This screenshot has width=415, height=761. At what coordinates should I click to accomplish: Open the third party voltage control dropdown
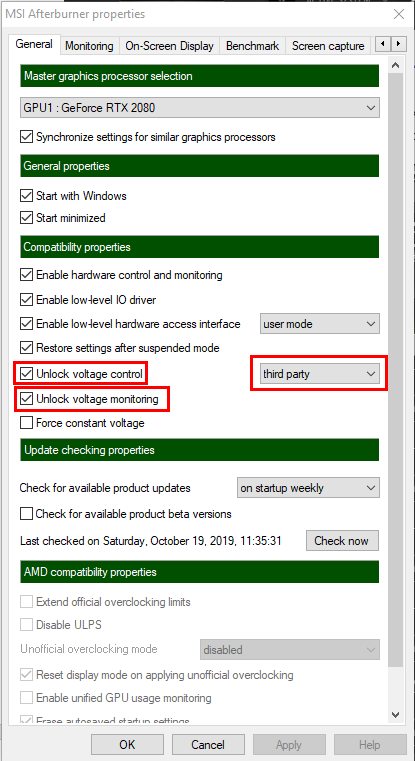pos(320,374)
